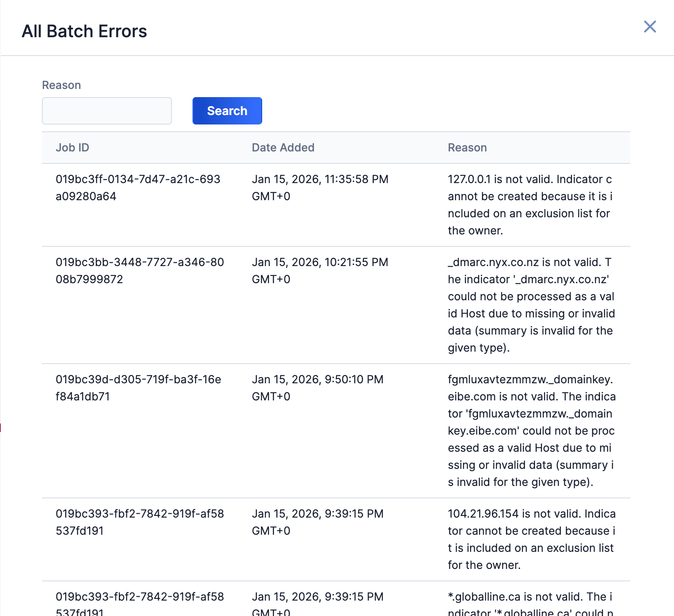Click the 127.0.0.1 exclusion list reason

pos(530,205)
